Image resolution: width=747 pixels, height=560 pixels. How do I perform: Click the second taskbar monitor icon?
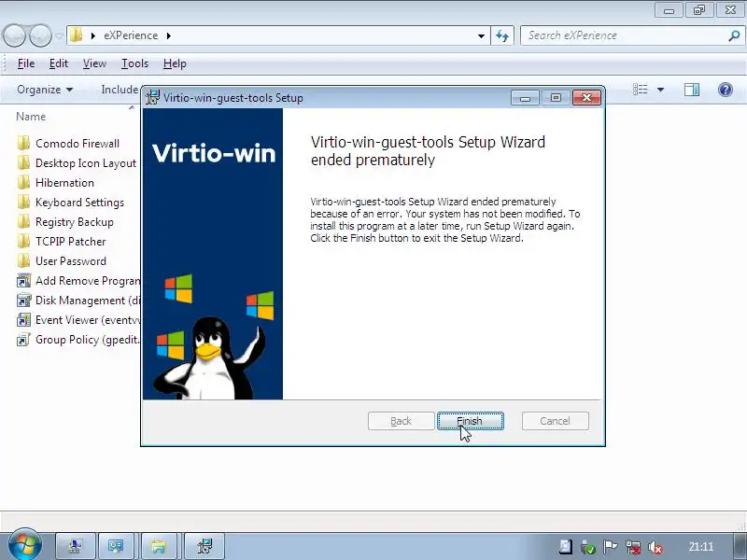pos(116,546)
